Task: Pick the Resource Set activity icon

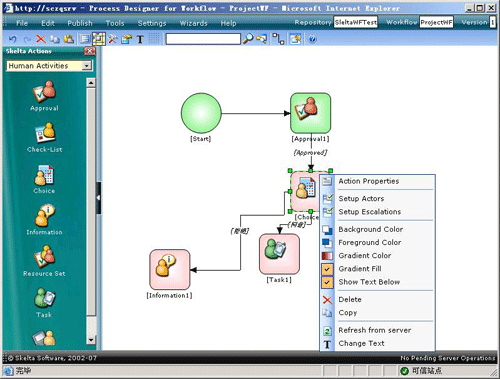Action: (x=44, y=256)
